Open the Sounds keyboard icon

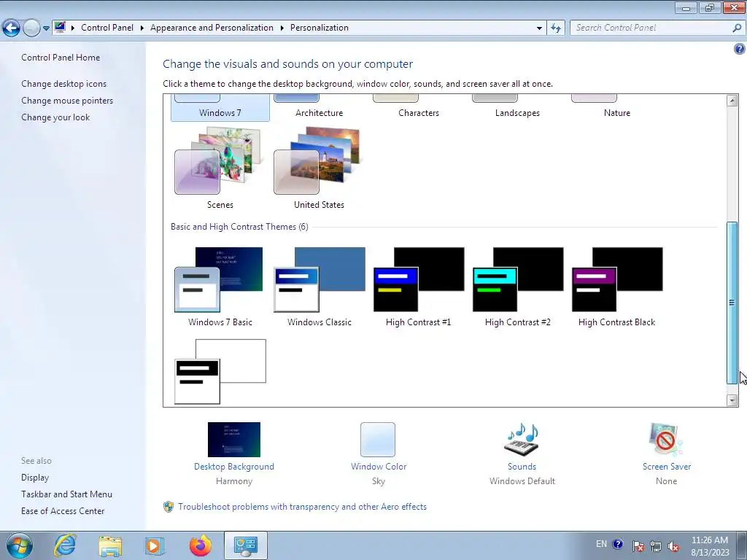click(522, 440)
